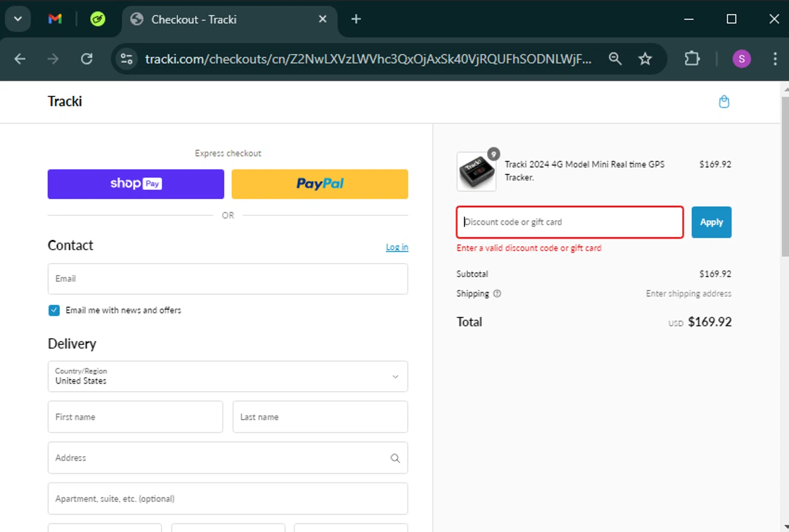Open the browser extensions puzzle icon
The height and width of the screenshot is (532, 789).
coord(692,59)
